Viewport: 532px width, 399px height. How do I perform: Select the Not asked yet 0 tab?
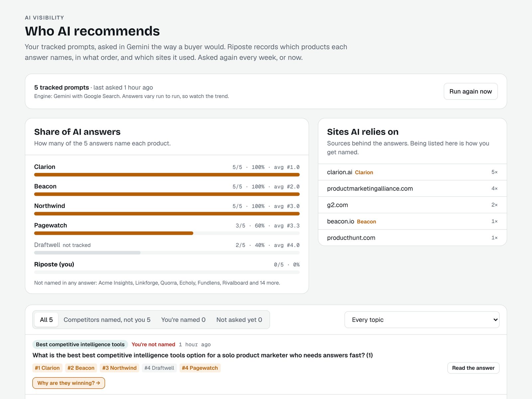pos(239,320)
